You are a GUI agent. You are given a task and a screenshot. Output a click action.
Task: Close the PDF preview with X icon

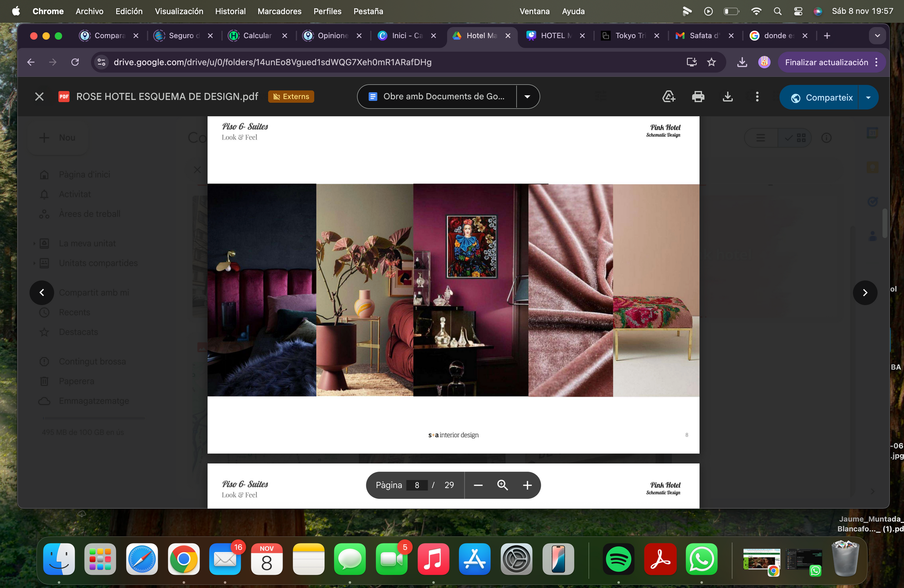[39, 96]
